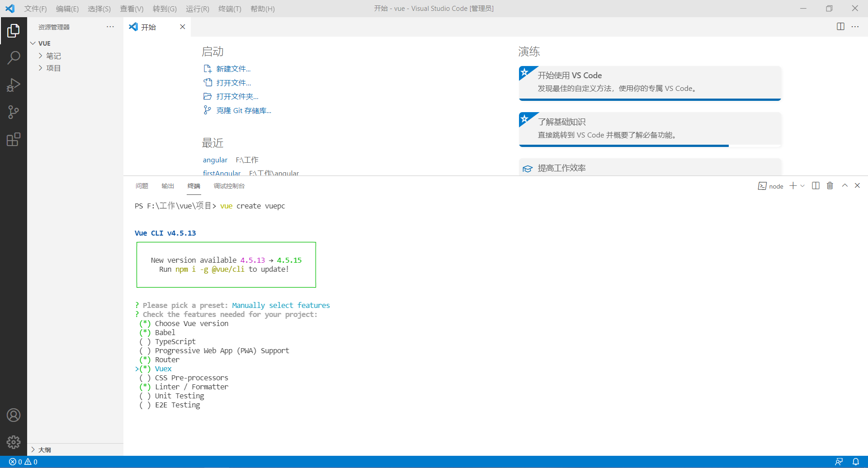
Task: Close the terminal panel
Action: coord(857,186)
